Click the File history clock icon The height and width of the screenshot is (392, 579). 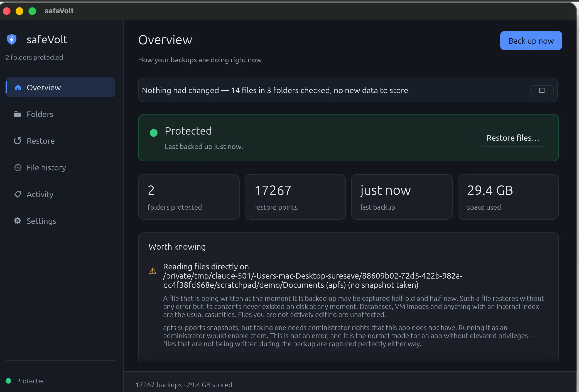click(x=18, y=168)
